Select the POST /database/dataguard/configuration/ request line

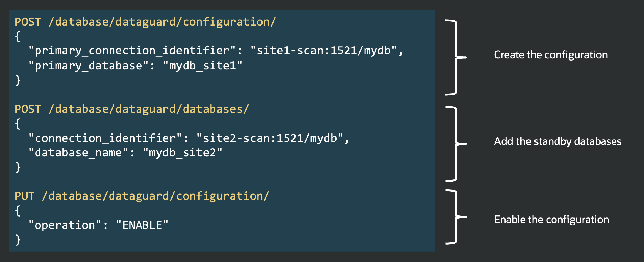(145, 22)
